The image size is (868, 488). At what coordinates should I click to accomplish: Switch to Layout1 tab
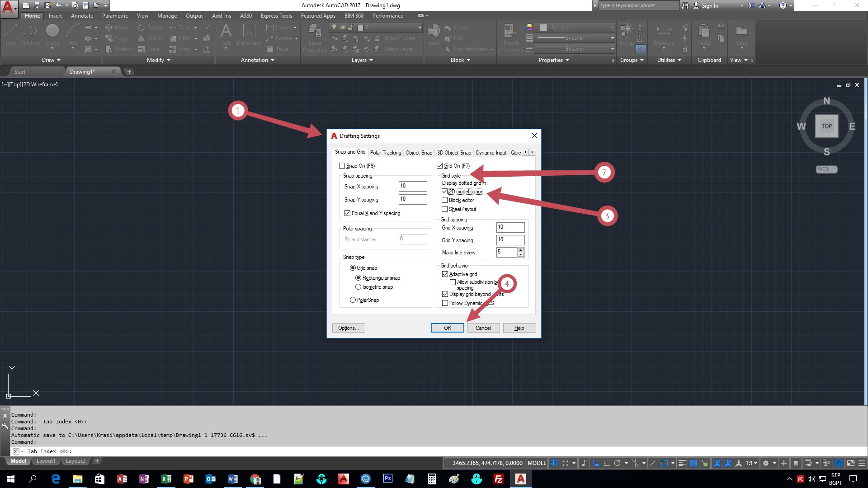(46, 461)
